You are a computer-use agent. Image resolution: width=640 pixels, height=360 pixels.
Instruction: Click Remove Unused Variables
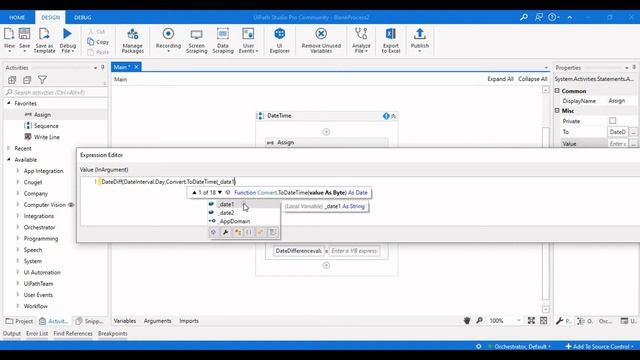click(x=321, y=40)
